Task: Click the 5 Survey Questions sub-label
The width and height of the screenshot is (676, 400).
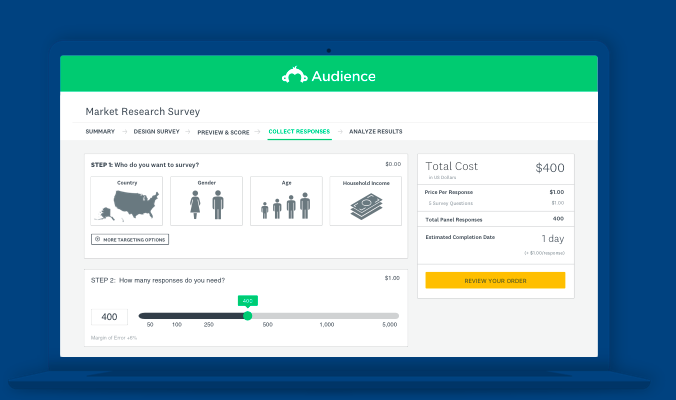Action: (x=451, y=203)
